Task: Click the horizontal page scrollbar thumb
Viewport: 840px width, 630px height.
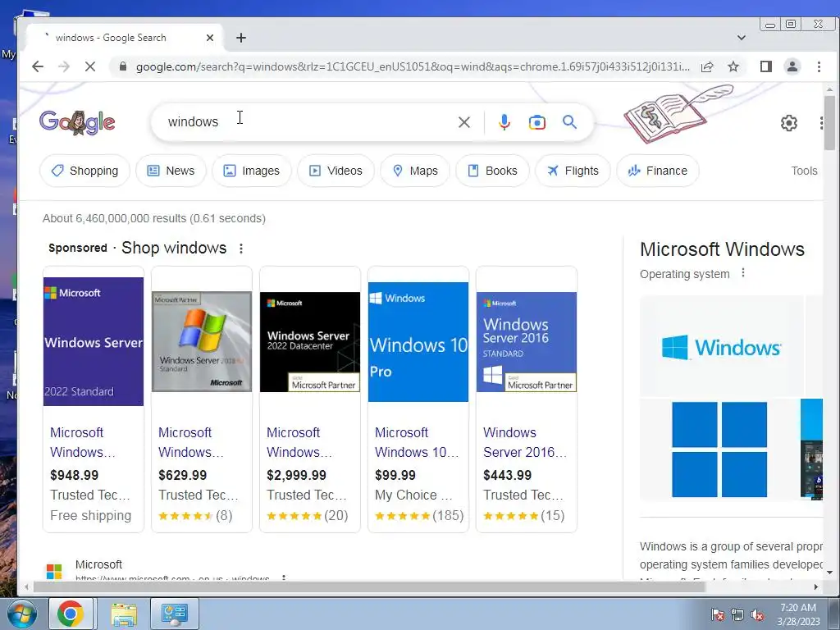Action: tap(369, 587)
